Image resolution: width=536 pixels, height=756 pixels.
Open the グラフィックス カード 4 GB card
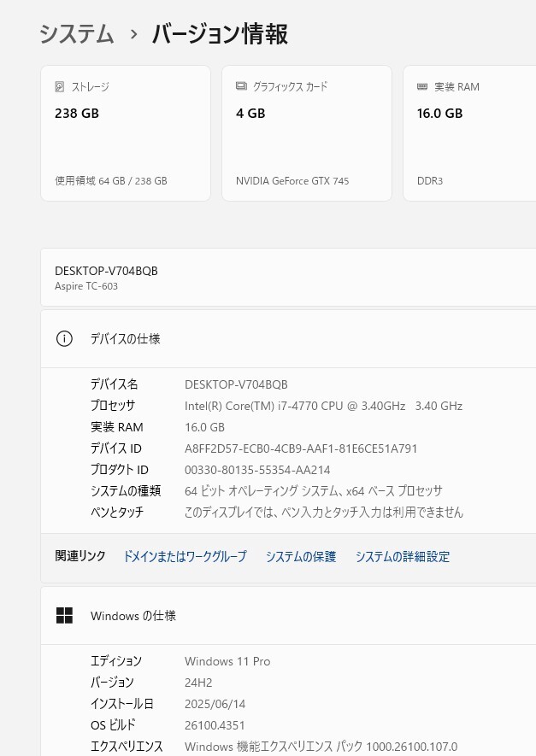(x=307, y=133)
